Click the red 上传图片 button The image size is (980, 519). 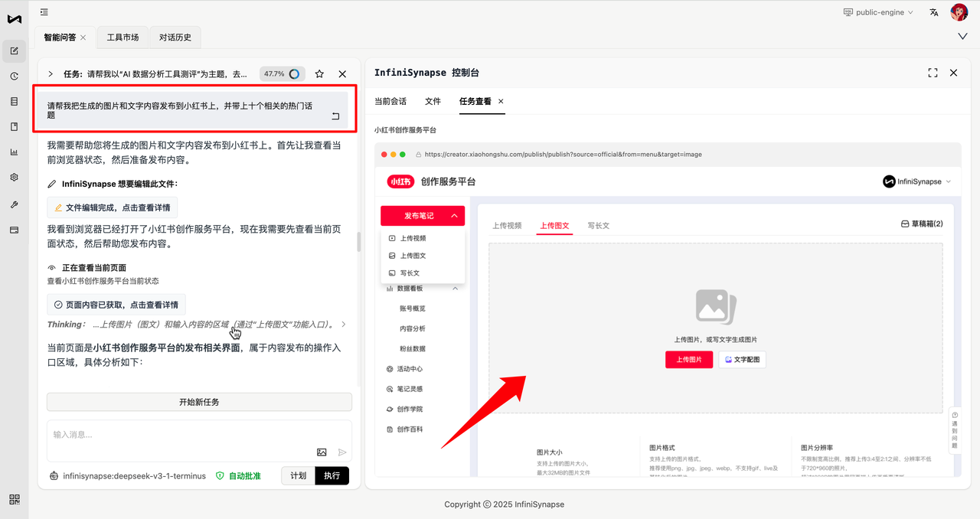(689, 359)
